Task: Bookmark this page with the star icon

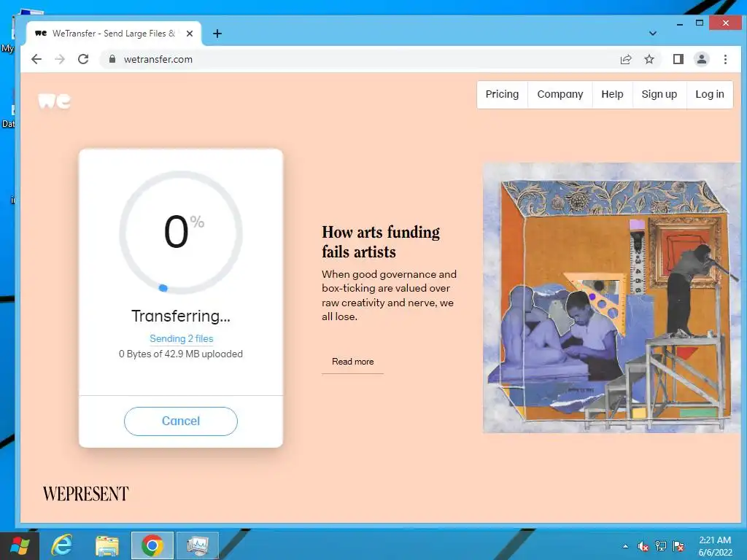Action: coord(649,59)
